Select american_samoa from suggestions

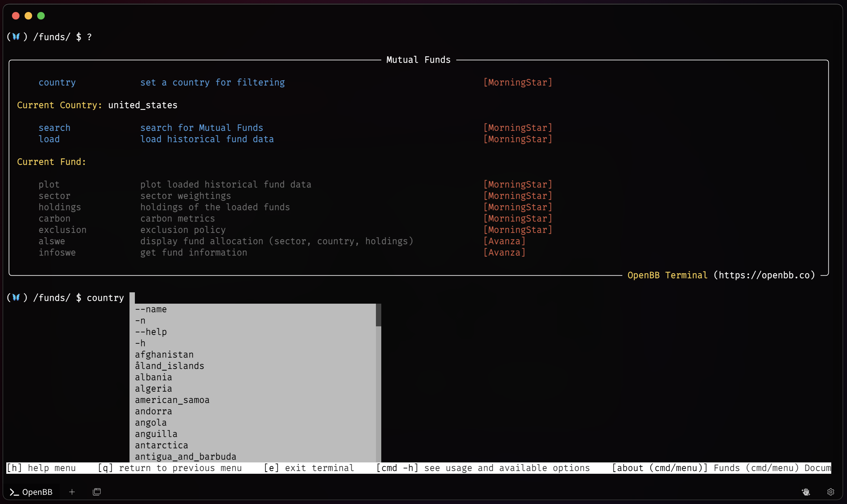[x=253, y=400]
